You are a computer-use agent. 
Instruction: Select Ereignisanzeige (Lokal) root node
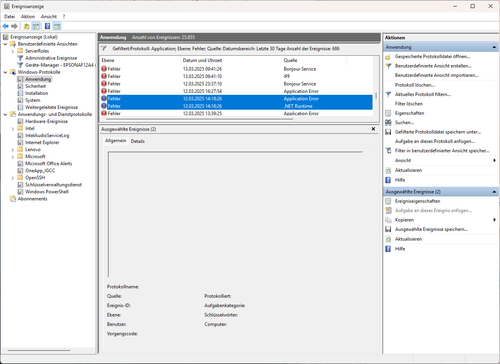34,37
